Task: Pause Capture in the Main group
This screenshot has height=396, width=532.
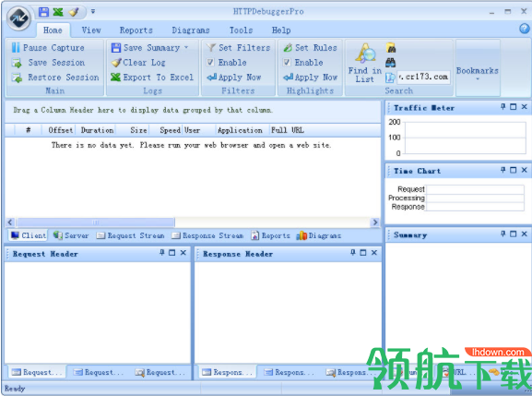Action: [48, 48]
